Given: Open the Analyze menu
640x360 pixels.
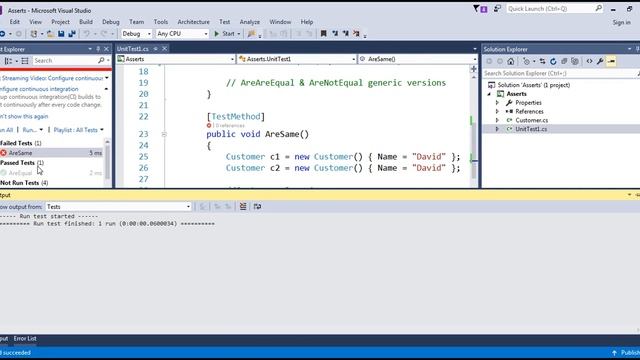Looking at the screenshot, I should 250,22.
